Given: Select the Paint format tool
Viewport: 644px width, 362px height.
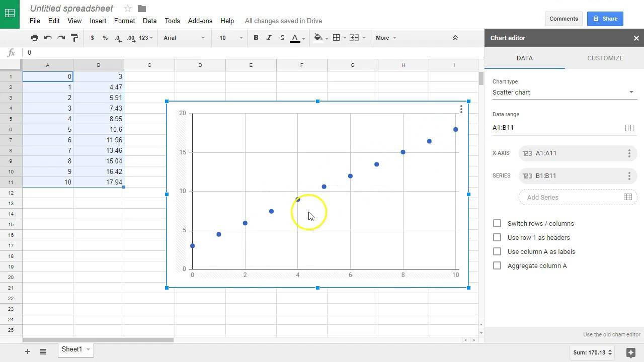Looking at the screenshot, I should click(74, 38).
